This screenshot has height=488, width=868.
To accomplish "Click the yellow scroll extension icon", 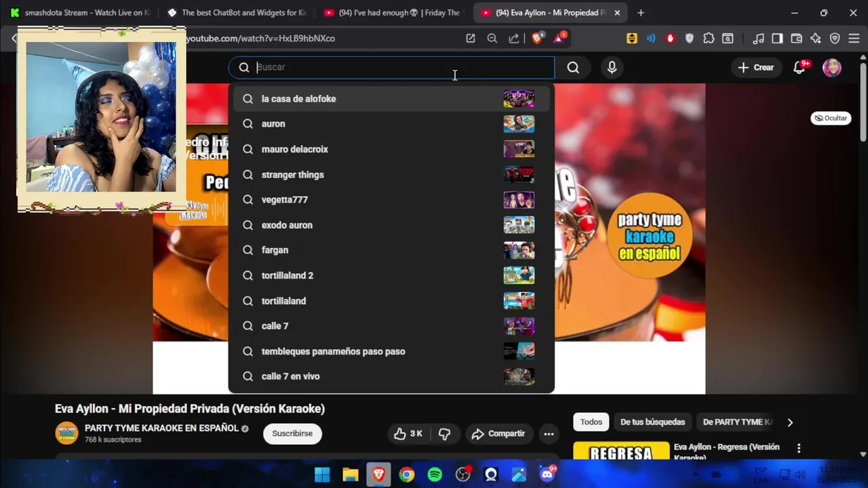I will point(632,39).
